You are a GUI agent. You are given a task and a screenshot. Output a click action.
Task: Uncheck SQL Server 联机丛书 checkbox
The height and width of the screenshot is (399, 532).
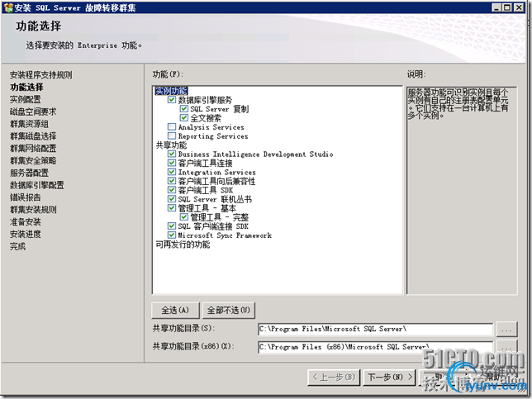[172, 199]
